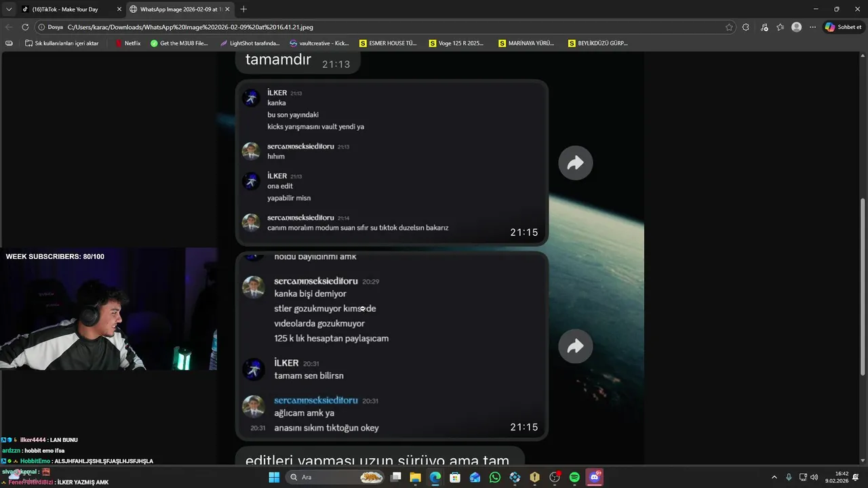Open Microsoft Edge from taskbar
The height and width of the screenshot is (488, 868).
pos(435,477)
